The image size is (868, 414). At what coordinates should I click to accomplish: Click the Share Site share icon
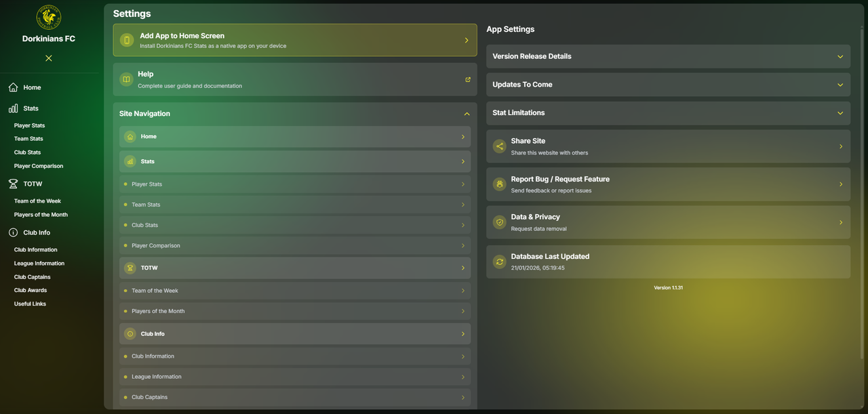point(500,146)
